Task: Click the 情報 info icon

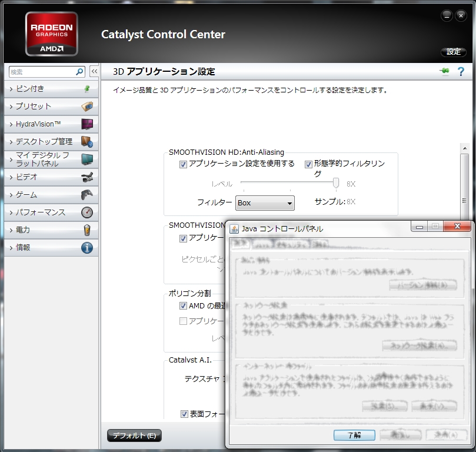Action: pyautogui.click(x=87, y=248)
